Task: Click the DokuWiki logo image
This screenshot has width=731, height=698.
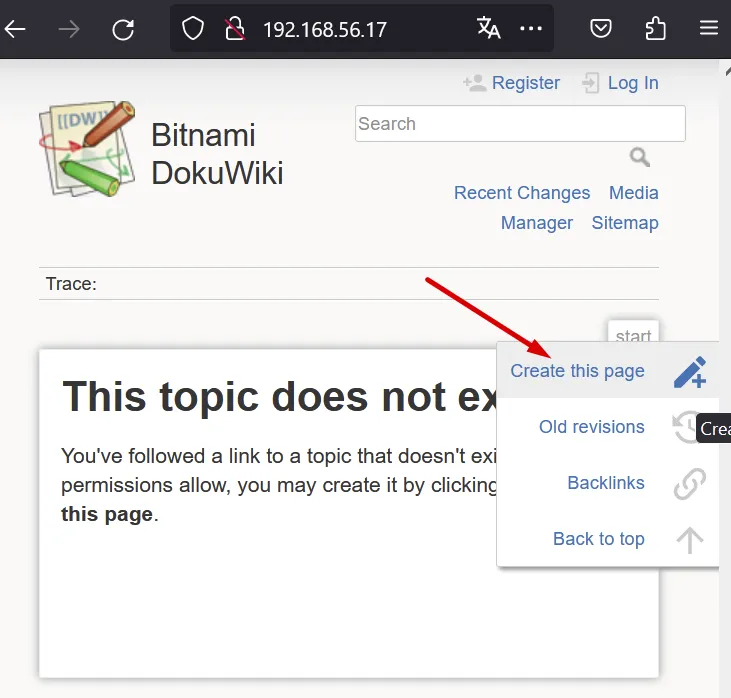Action: 87,148
